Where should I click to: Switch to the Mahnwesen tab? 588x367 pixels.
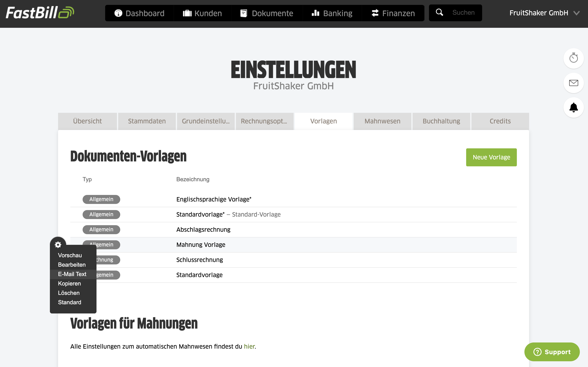(x=382, y=121)
